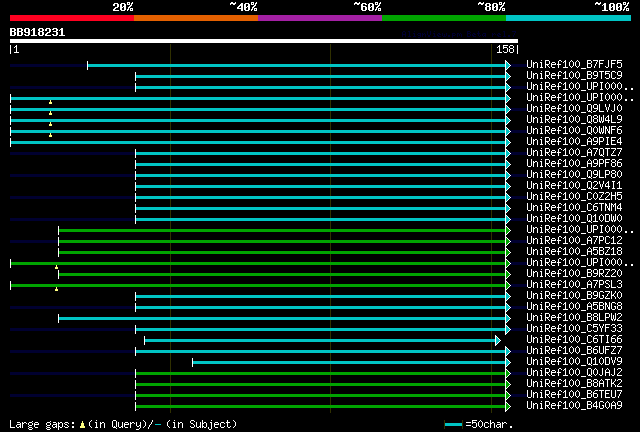Open hit UniRef100_Q9LVJ0
Viewport: 640px width, 432px height.
574,109
